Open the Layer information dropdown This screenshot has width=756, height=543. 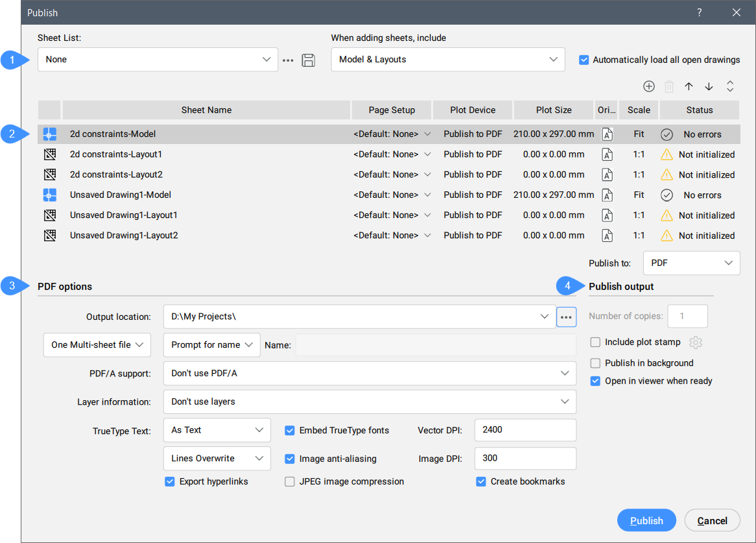point(370,402)
